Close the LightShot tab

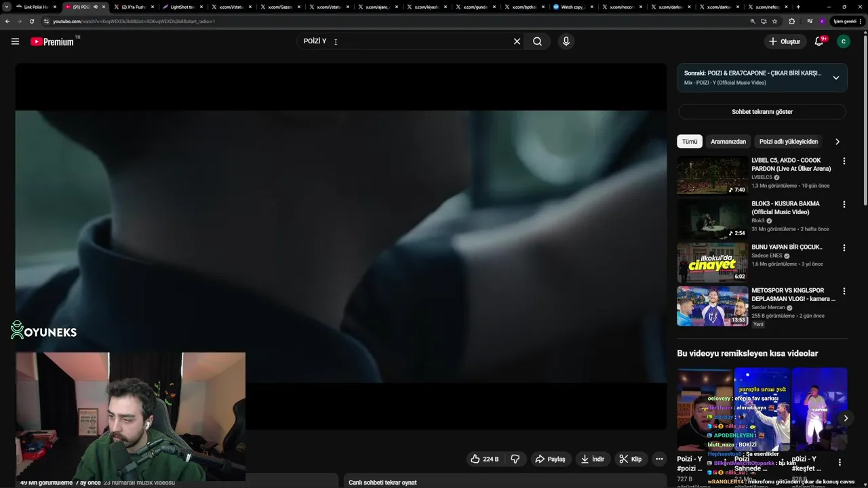pyautogui.click(x=201, y=7)
